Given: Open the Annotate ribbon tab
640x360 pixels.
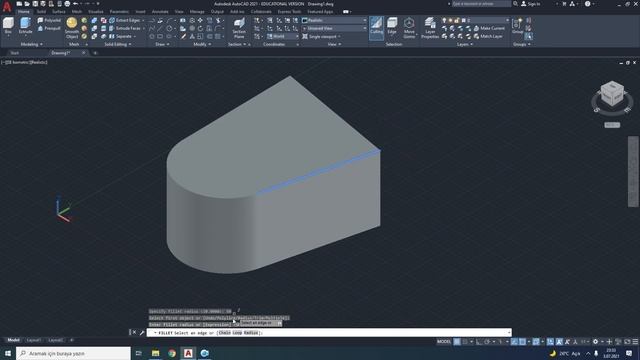Looking at the screenshot, I should pos(160,12).
